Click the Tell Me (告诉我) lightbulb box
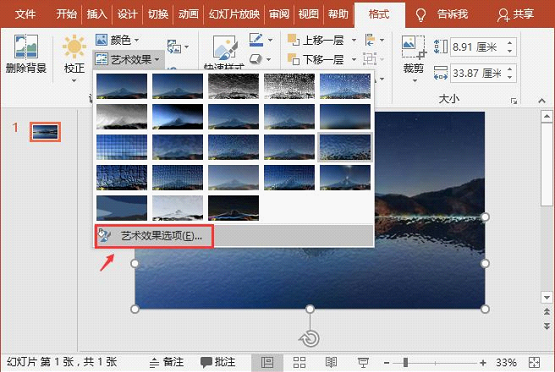This screenshot has height=372, width=555. click(441, 14)
